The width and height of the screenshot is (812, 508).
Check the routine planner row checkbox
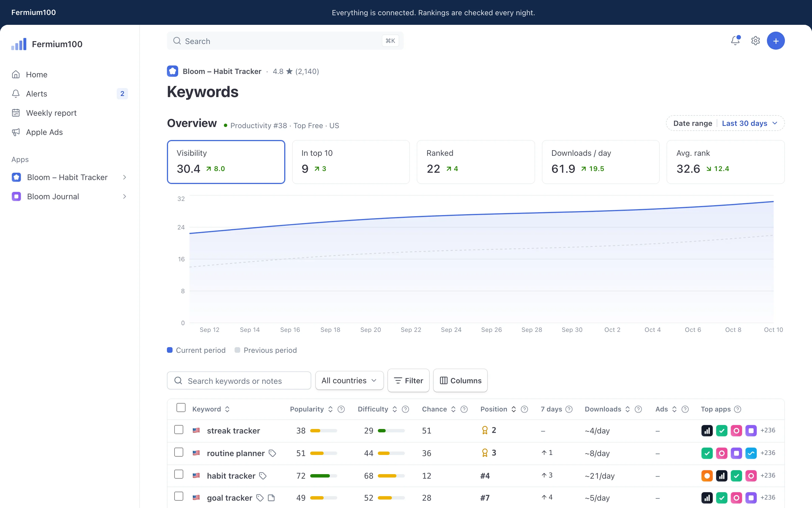(x=179, y=452)
